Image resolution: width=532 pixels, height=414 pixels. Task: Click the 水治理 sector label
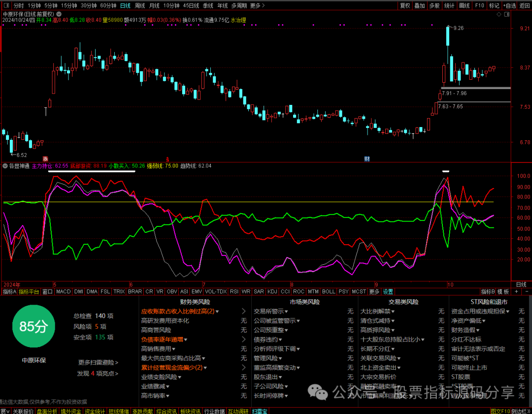(x=238, y=20)
